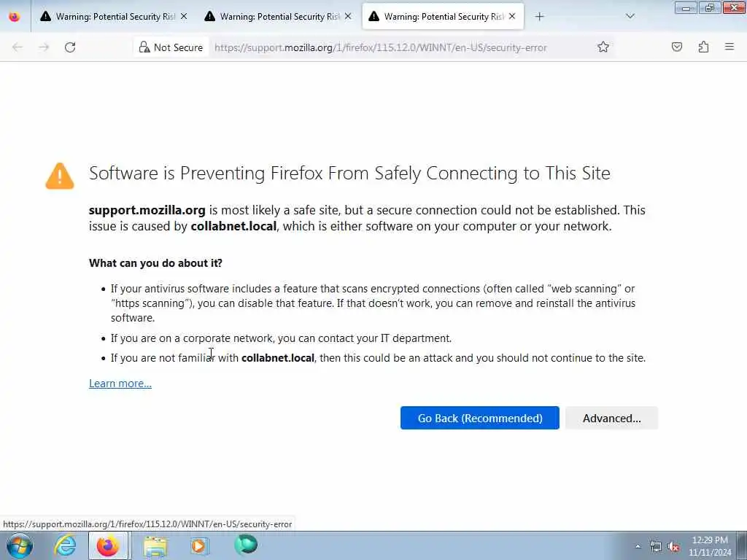747x560 pixels.
Task: Bookmark this page with the star icon
Action: [x=603, y=47]
